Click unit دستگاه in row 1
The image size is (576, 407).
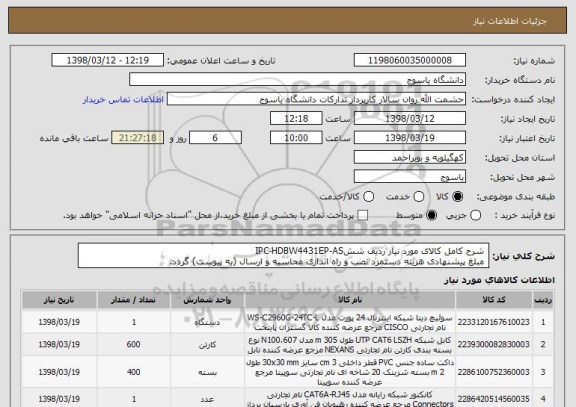(207, 322)
